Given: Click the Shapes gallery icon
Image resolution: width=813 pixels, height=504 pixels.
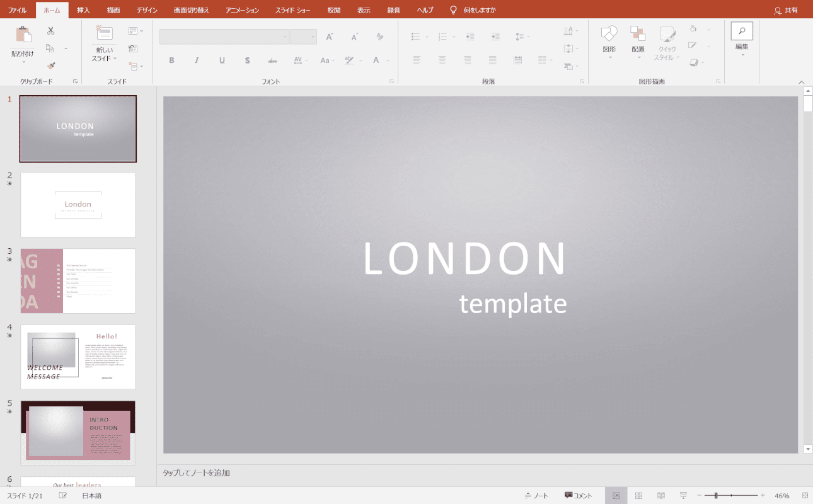Looking at the screenshot, I should (x=609, y=34).
